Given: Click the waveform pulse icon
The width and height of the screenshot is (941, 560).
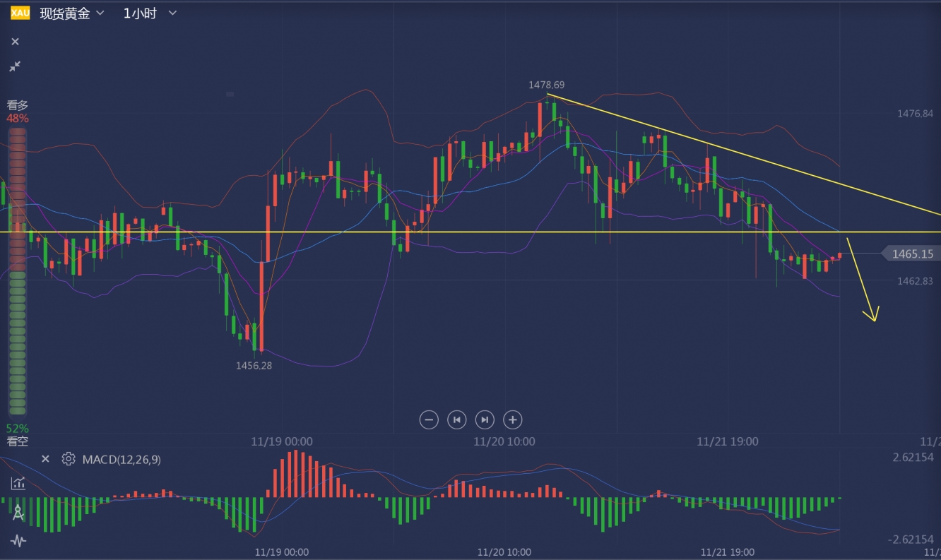Looking at the screenshot, I should [x=18, y=541].
